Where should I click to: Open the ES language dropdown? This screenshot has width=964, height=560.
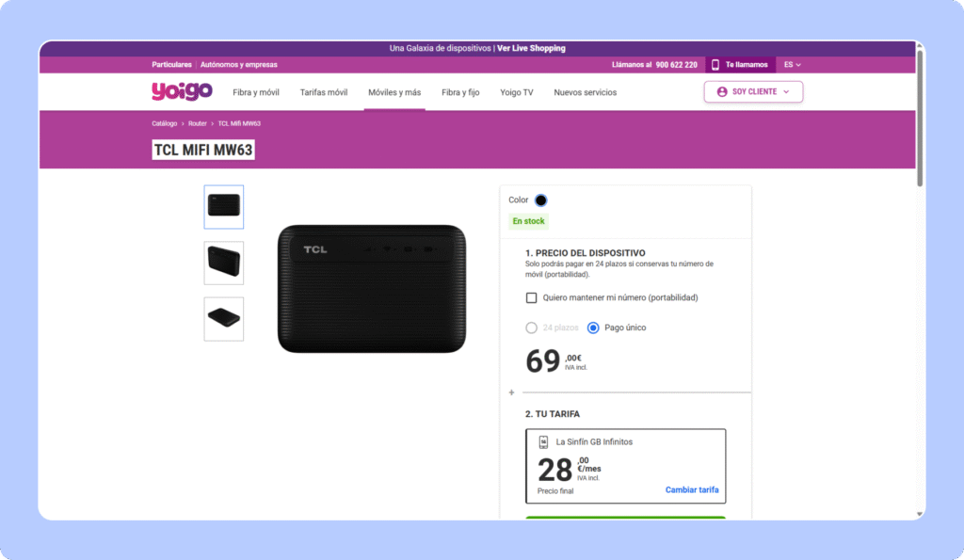793,65
